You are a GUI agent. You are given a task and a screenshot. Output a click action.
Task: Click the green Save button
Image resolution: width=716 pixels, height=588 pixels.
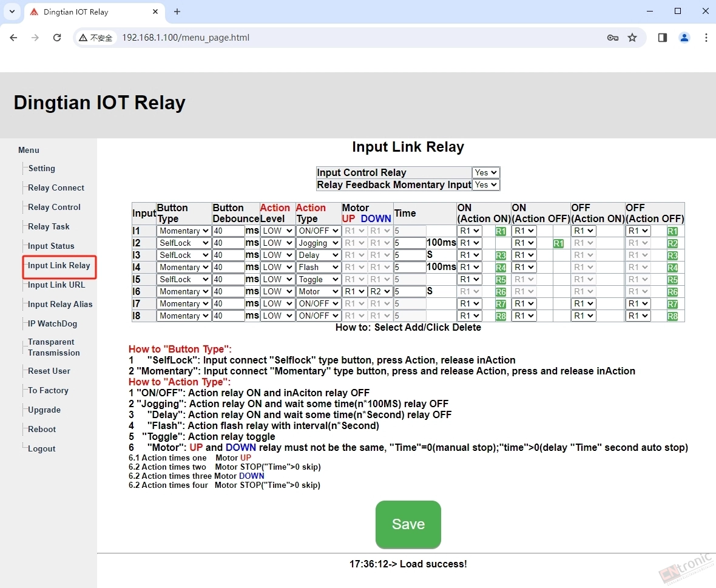[408, 524]
